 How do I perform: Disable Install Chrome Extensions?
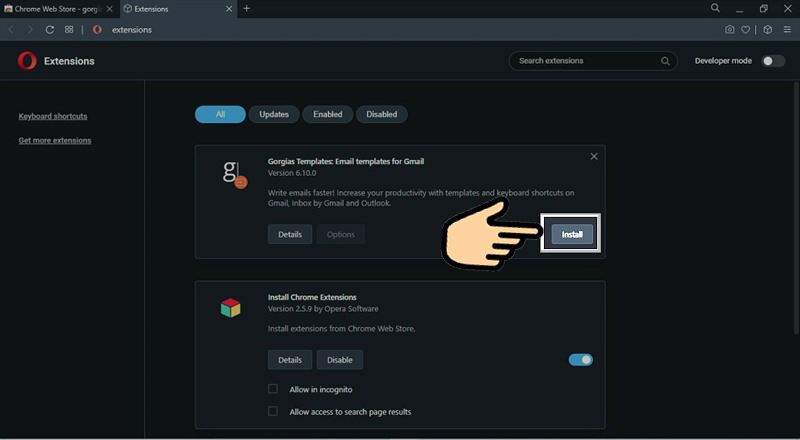pyautogui.click(x=340, y=360)
